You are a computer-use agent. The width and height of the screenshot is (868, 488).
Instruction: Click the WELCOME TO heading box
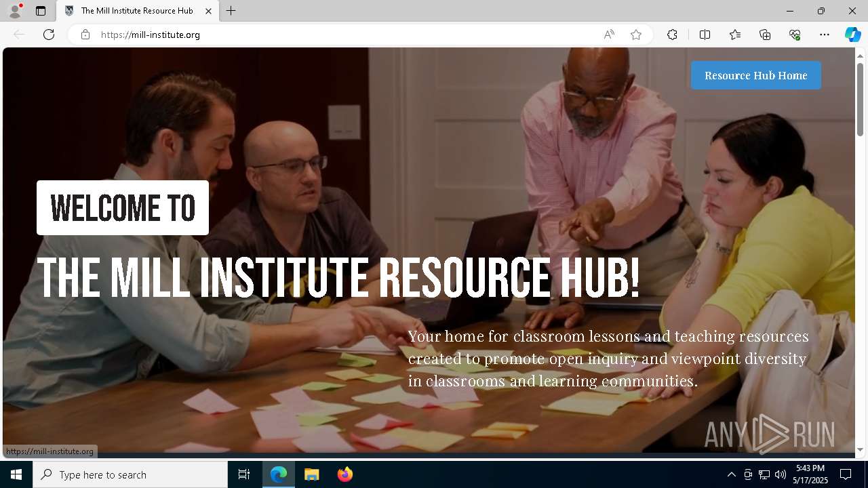pos(123,207)
